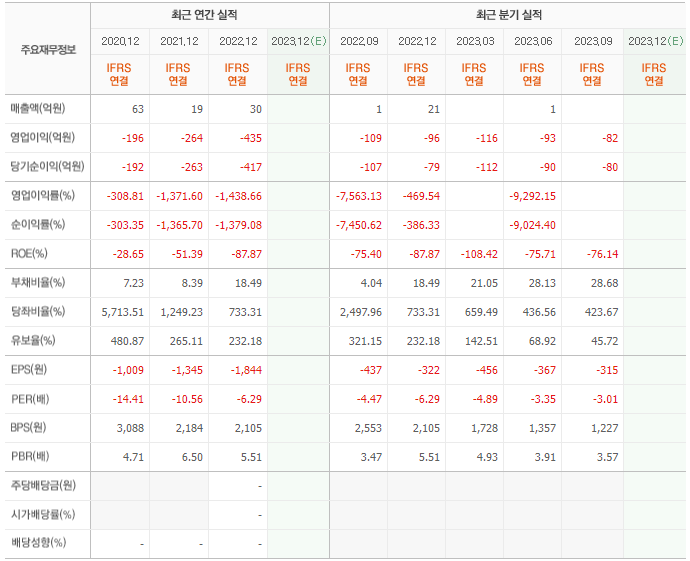Select the BPS(원) row label
Viewport: 690px width, 561px height.
point(28,427)
